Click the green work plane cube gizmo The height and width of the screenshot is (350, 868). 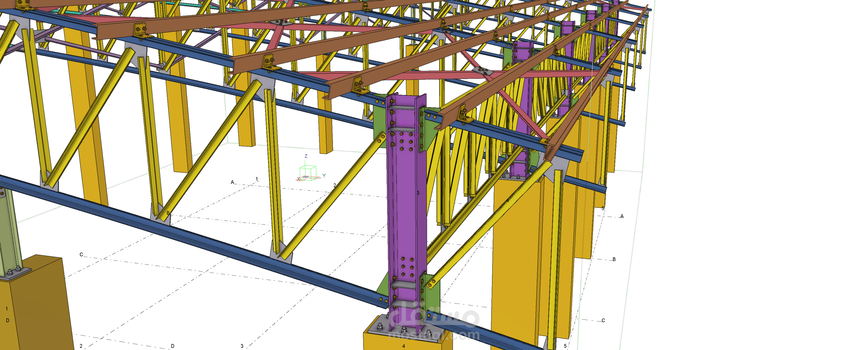[x=308, y=172]
